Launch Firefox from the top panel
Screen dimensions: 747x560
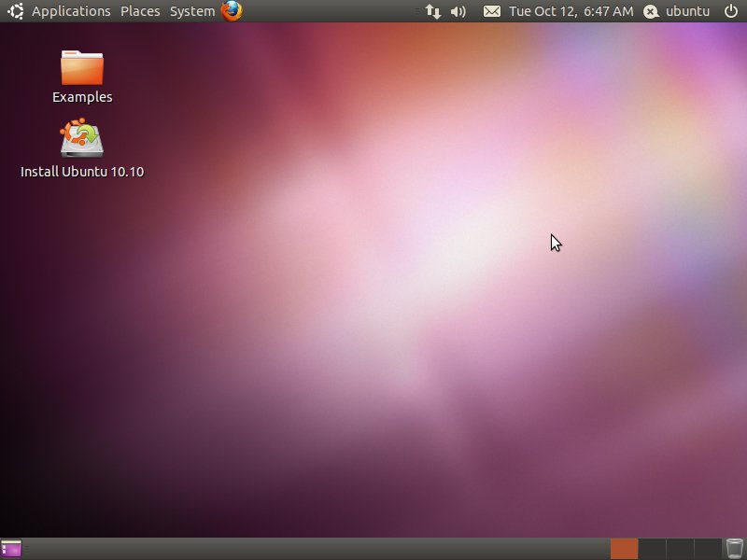[232, 11]
